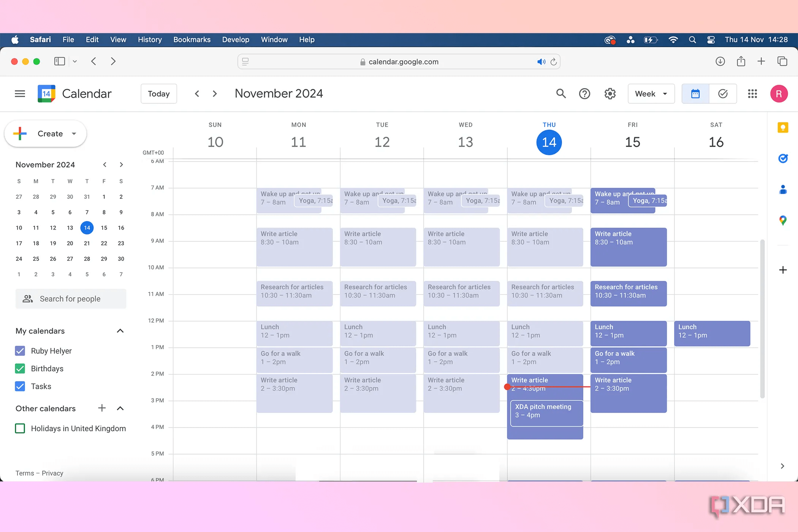Open the Apple menu
Viewport: 798px width, 532px height.
coord(15,40)
